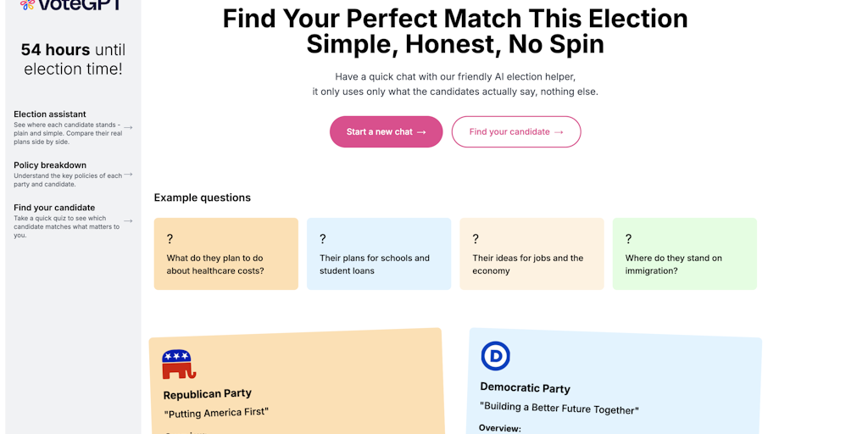Click the Republican elephant logo

pyautogui.click(x=178, y=364)
